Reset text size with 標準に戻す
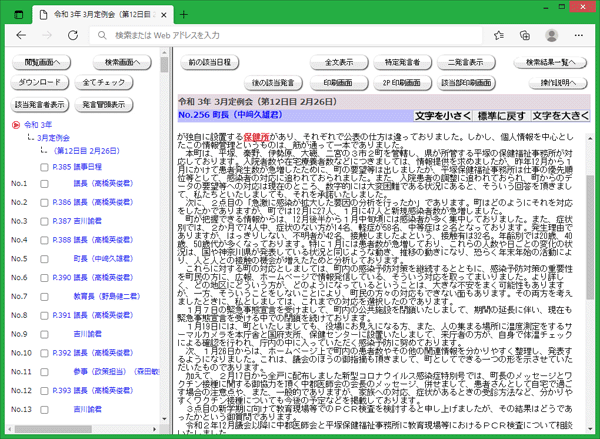Viewport: 600px width, 439px height. [502, 116]
